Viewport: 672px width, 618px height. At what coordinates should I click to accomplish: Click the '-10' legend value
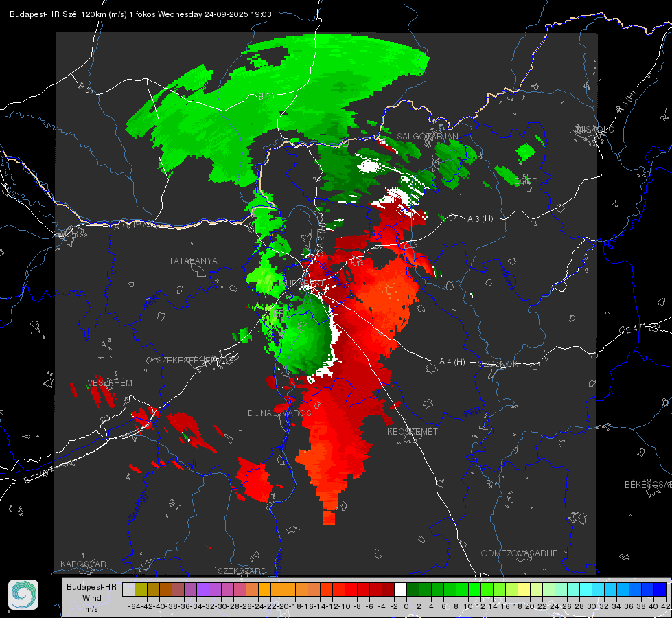coord(344,606)
